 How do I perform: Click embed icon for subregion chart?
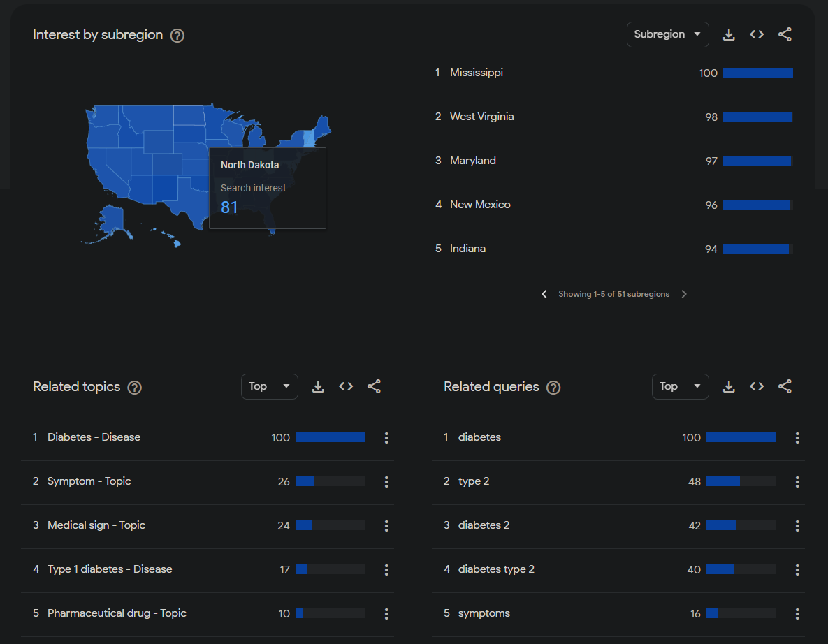coord(757,35)
